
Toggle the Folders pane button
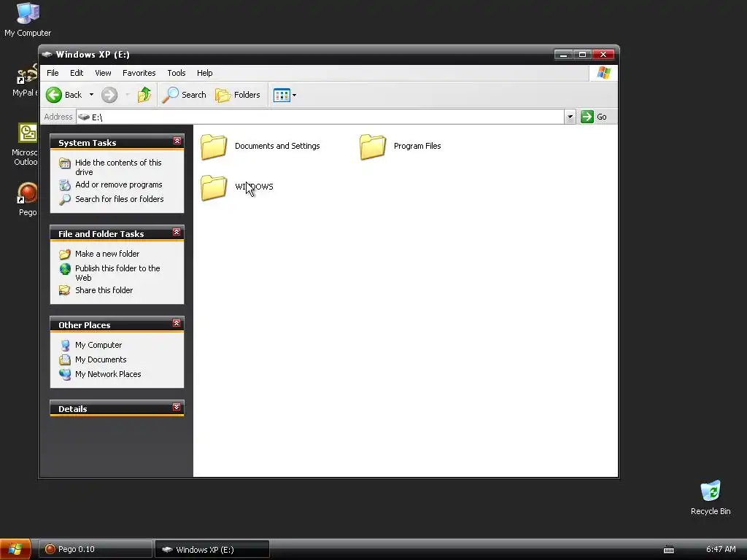(x=238, y=95)
